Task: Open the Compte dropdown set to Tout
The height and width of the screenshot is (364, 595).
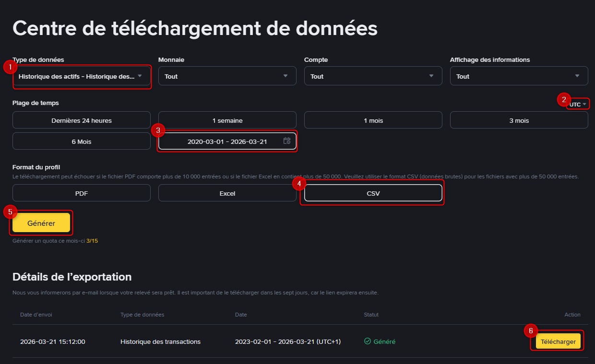Action: point(373,76)
